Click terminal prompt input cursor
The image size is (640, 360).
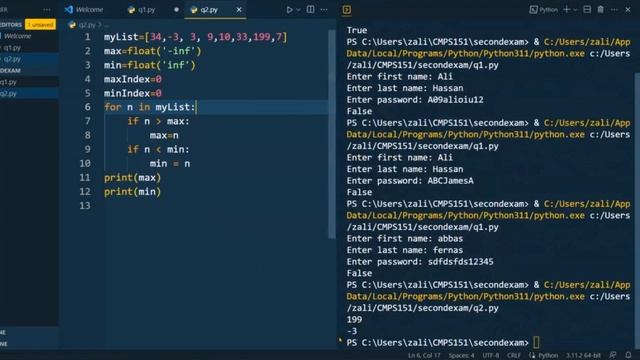536,342
